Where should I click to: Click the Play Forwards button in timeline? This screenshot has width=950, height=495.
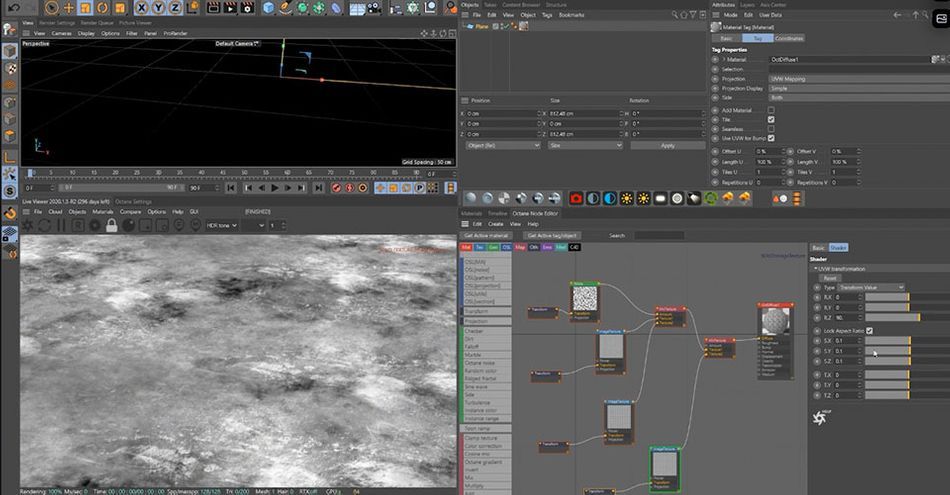coord(274,188)
